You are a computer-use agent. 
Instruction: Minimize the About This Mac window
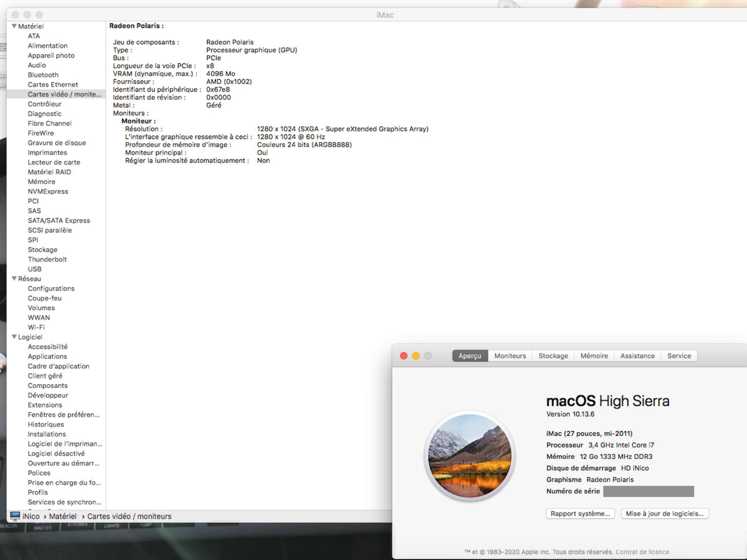pyautogui.click(x=415, y=356)
